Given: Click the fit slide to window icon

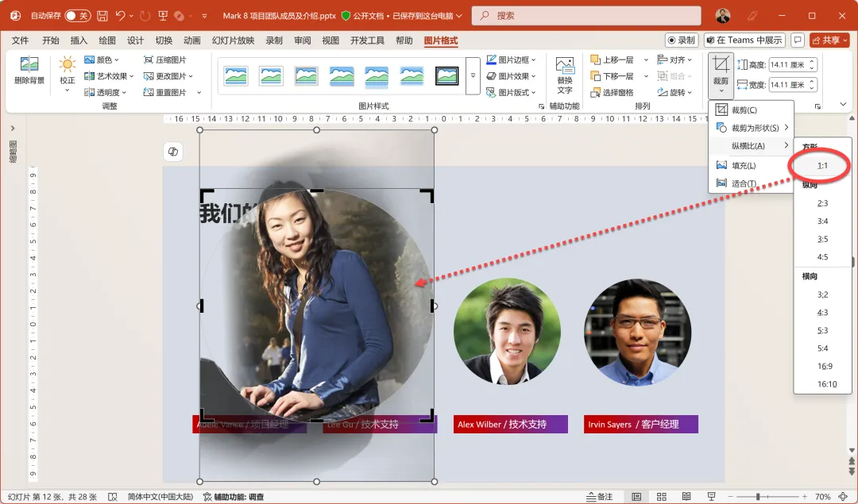Looking at the screenshot, I should click(x=843, y=496).
